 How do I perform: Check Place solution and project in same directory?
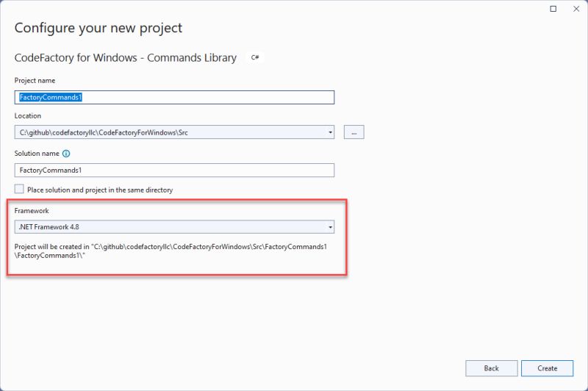pos(19,189)
